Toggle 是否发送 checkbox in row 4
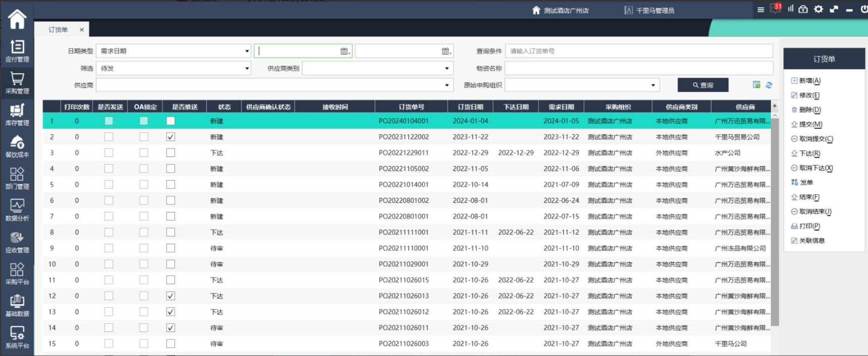 (109, 169)
